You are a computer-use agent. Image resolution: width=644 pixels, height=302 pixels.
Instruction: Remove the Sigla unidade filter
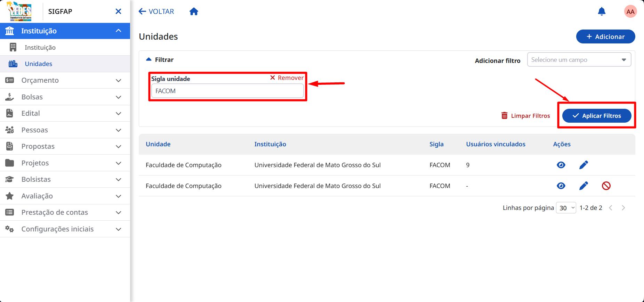[x=287, y=78]
